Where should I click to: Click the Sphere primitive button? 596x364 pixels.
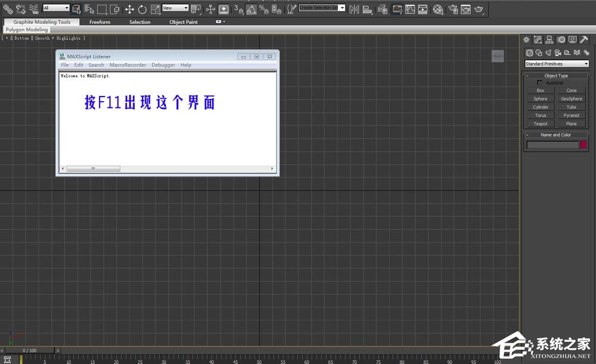point(541,99)
